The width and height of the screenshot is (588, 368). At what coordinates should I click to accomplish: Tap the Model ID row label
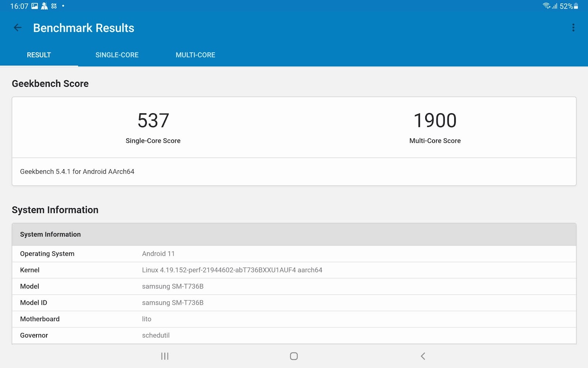point(33,302)
